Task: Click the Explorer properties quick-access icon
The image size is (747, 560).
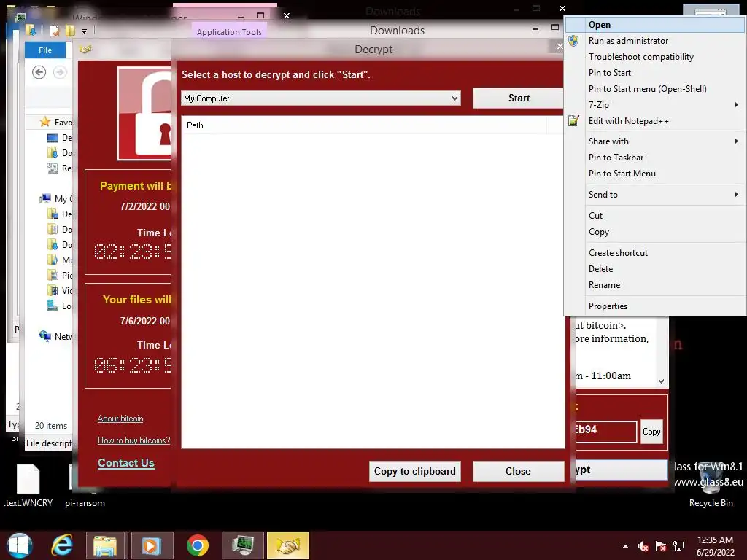Action: coord(55,31)
